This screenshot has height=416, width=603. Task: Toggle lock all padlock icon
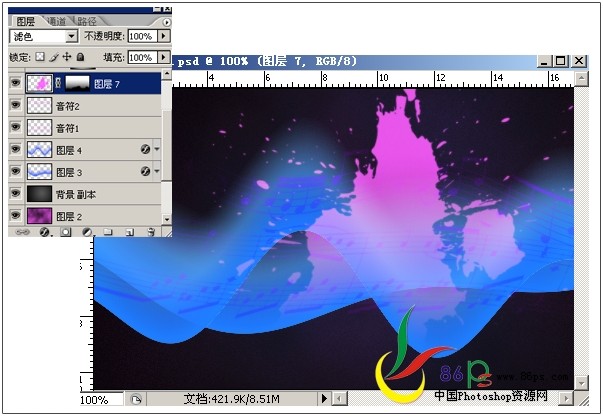coord(80,57)
